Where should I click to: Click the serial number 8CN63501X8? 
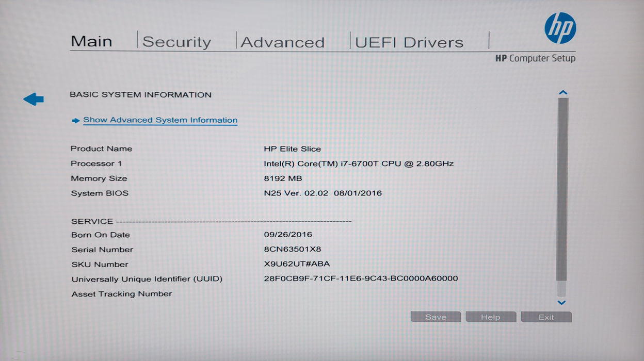tap(293, 250)
